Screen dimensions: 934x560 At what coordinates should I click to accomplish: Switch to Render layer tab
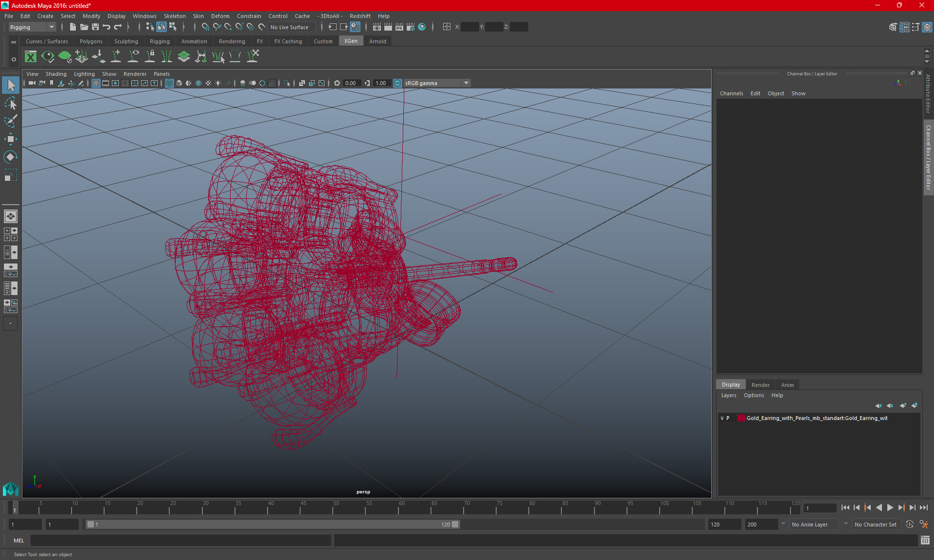pos(760,385)
